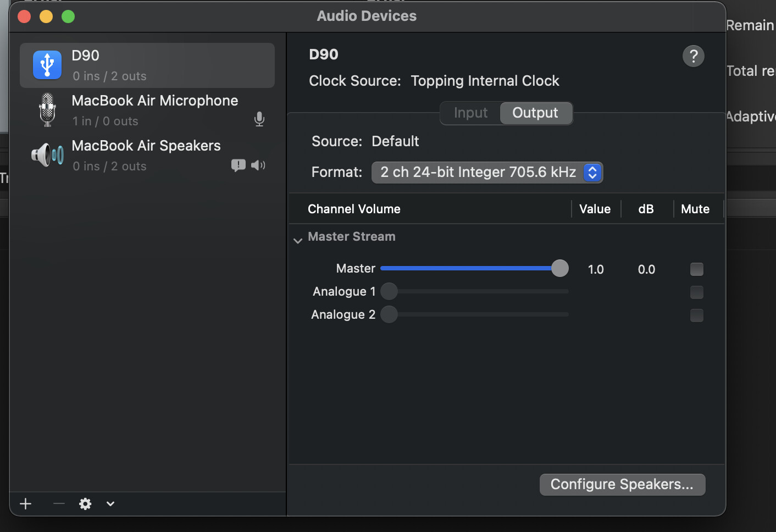Image resolution: width=776 pixels, height=532 pixels.
Task: Click the Master value 1.0 field
Action: tap(596, 269)
